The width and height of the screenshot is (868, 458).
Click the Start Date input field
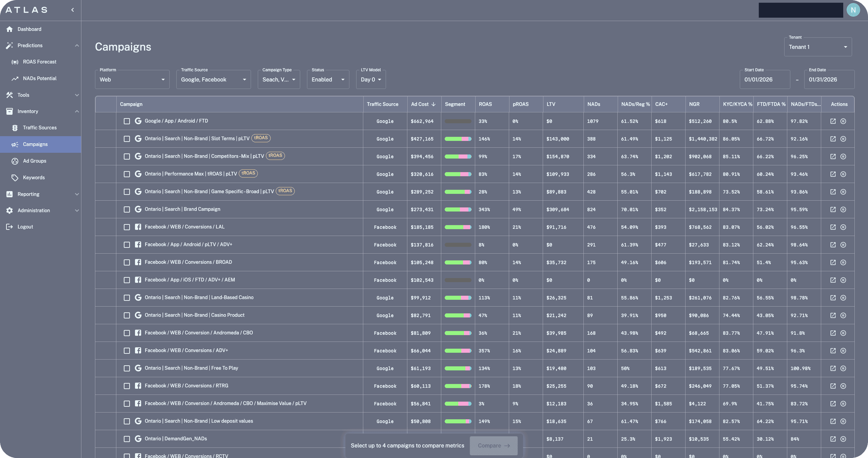pos(765,79)
